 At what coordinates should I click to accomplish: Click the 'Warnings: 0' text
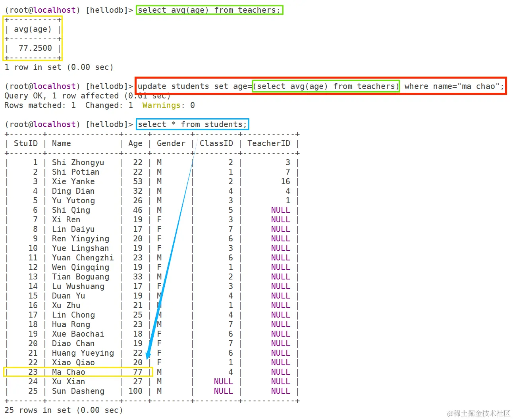[x=168, y=105]
